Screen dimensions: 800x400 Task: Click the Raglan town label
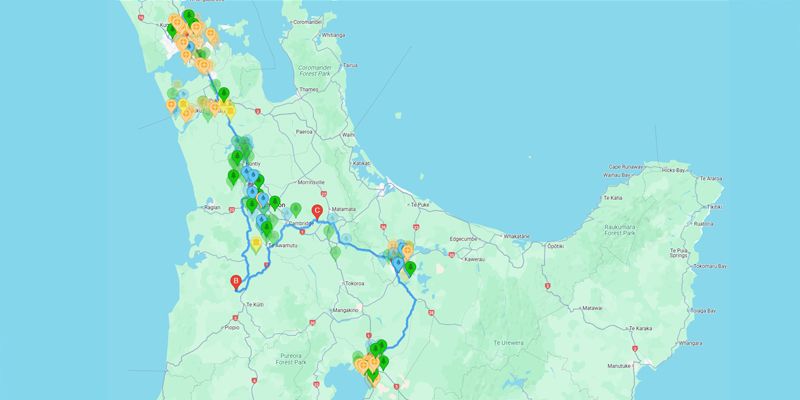point(212,207)
